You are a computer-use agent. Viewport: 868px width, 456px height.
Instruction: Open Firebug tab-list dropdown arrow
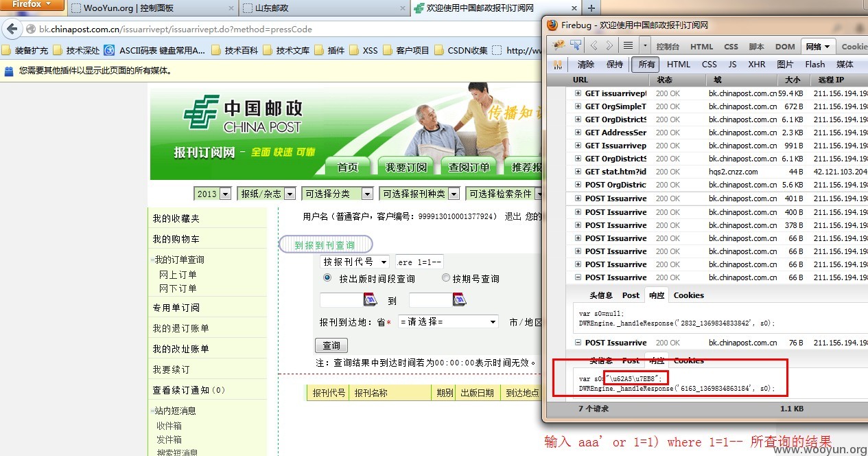point(644,46)
